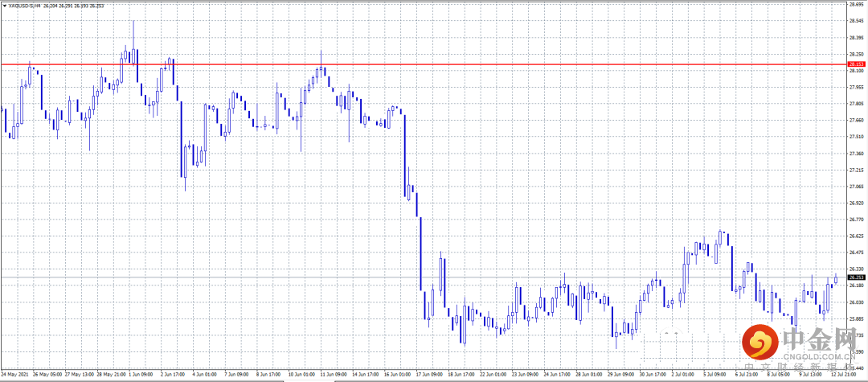Click the black 26.253 current price tag
The width and height of the screenshot is (868, 382).
857,277
